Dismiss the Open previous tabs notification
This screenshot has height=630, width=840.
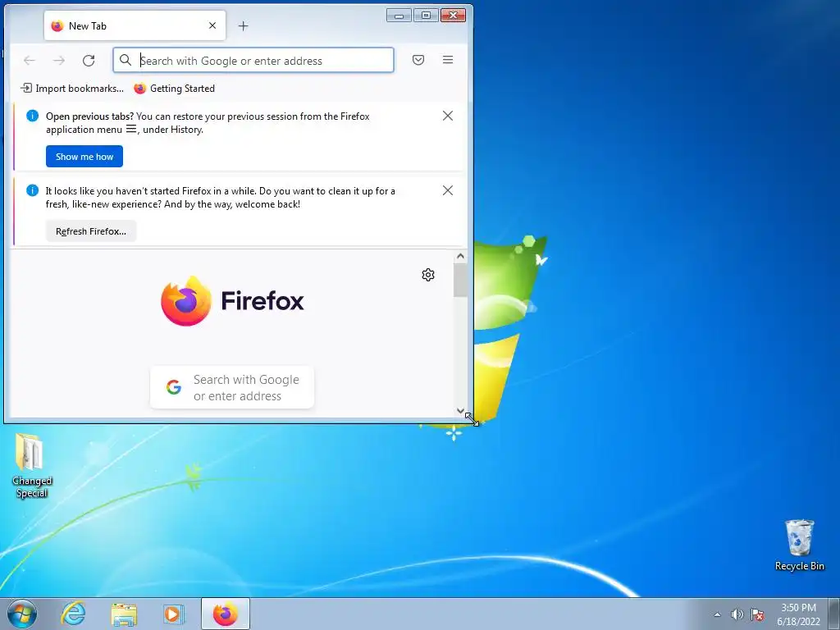(448, 116)
